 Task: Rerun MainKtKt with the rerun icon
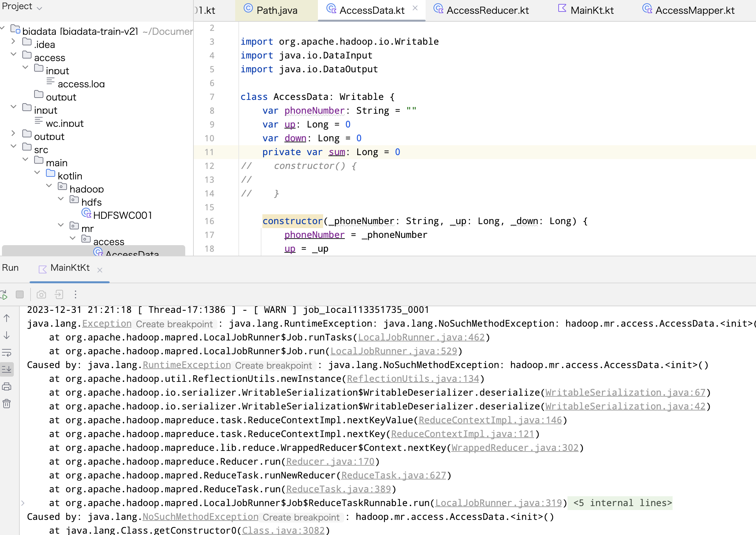click(3, 294)
